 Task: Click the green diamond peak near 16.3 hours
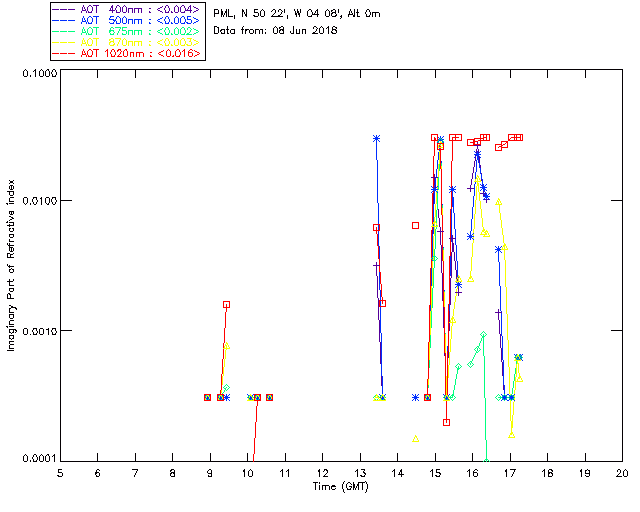tap(484, 334)
